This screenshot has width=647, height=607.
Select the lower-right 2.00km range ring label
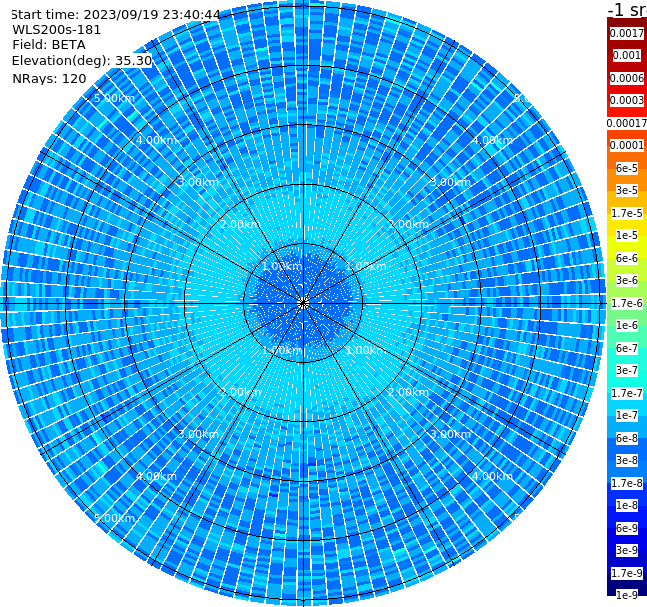pyautogui.click(x=408, y=392)
